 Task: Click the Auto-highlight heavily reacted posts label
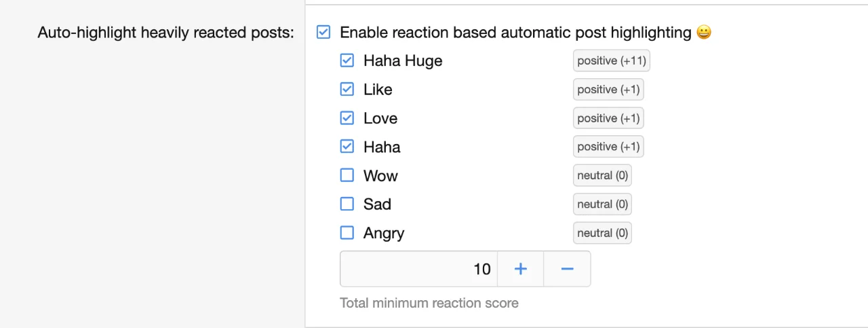coord(165,32)
